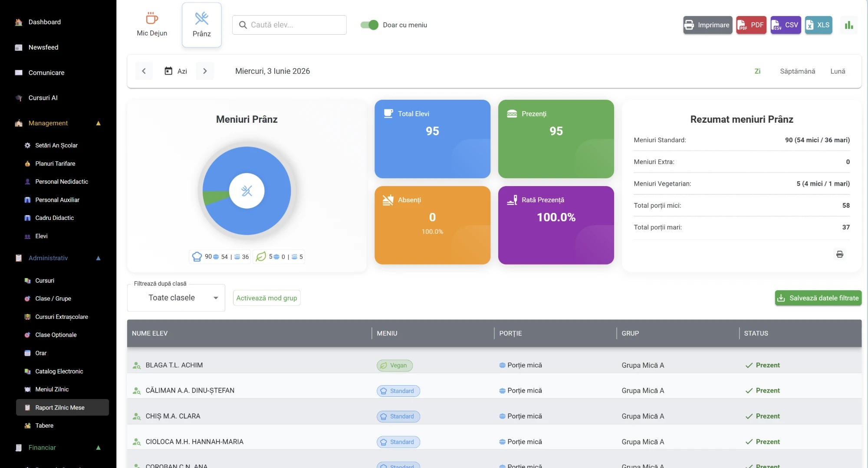This screenshot has height=468, width=868.
Task: Export report as PDF
Action: click(x=751, y=25)
